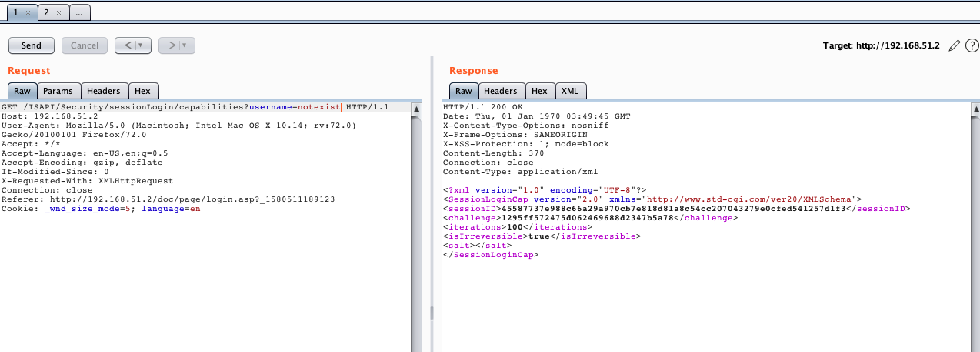980x352 pixels.
Task: Click the xml version declaration line
Action: click(545, 189)
